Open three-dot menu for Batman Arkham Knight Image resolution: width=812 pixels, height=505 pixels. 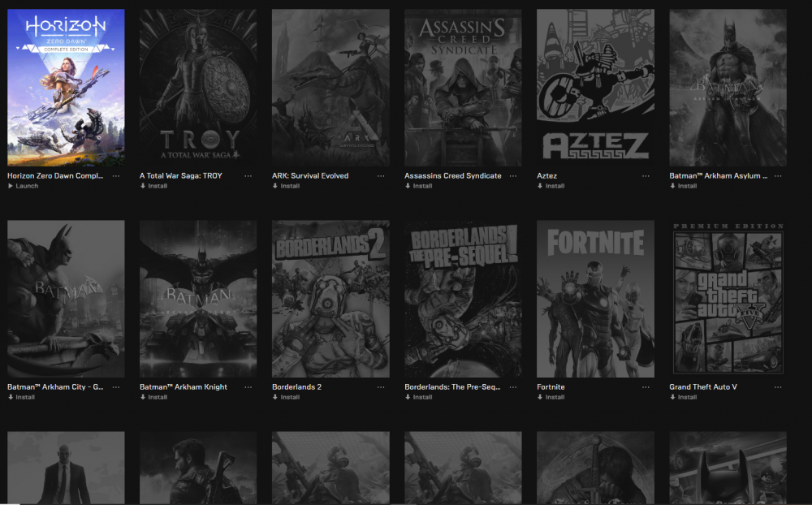(248, 387)
